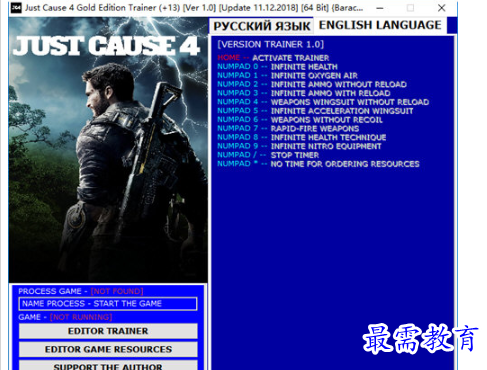Select NUMPAD 8 INFINITE HEALTH TECHNIQUE

coord(302,137)
